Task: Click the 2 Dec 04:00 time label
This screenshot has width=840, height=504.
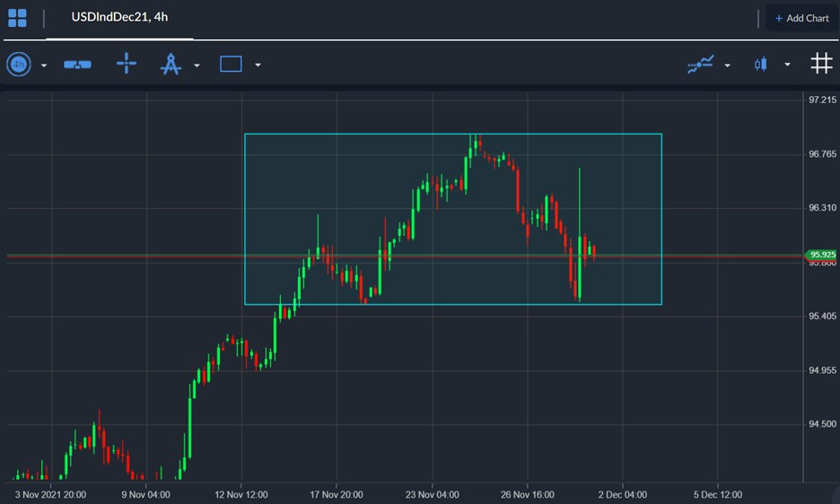Action: click(x=623, y=494)
